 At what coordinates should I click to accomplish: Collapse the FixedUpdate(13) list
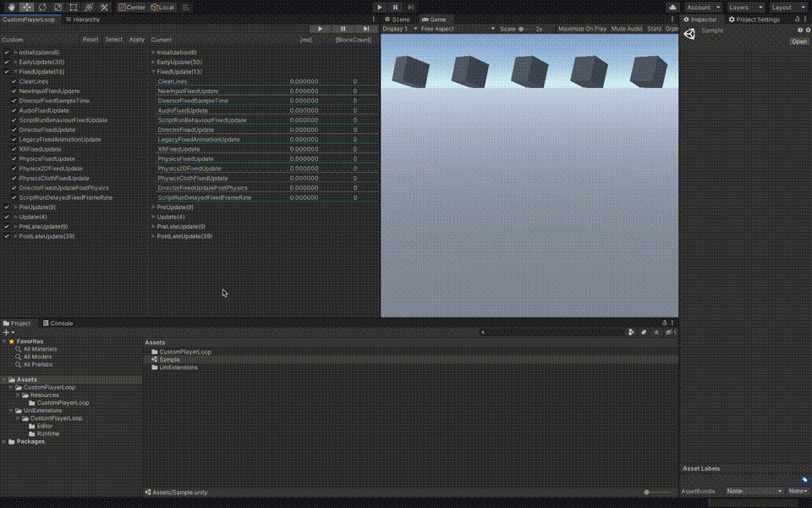pos(15,71)
